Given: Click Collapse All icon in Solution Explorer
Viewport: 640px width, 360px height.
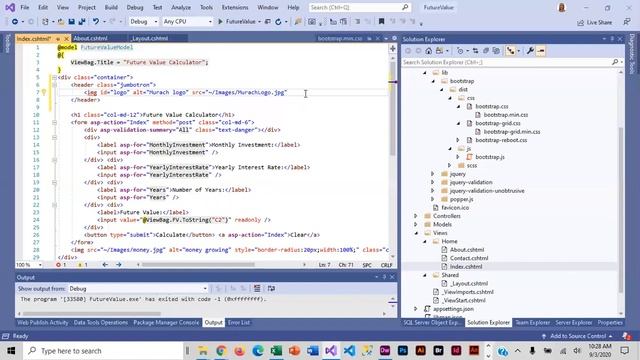Looking at the screenshot, I should coord(486,51).
